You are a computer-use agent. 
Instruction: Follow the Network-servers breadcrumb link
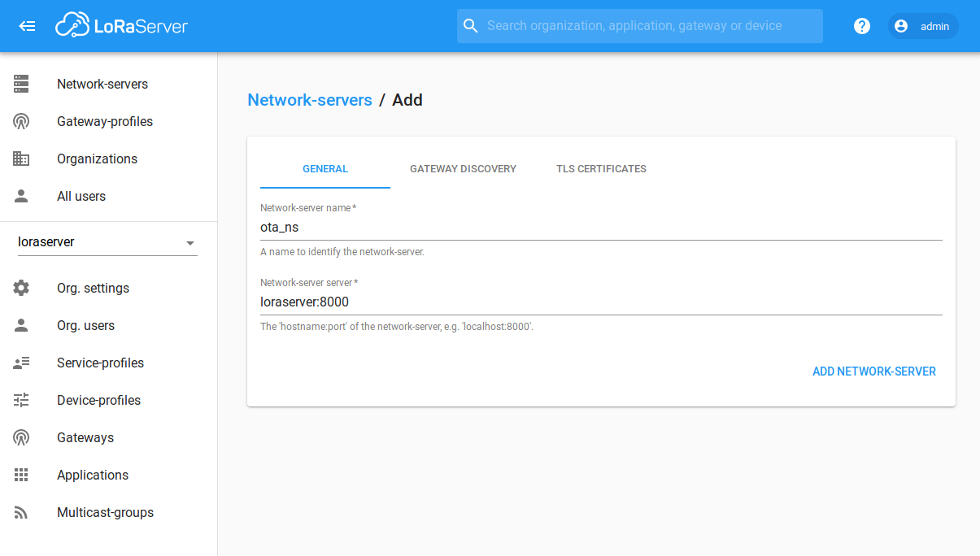[x=310, y=99]
